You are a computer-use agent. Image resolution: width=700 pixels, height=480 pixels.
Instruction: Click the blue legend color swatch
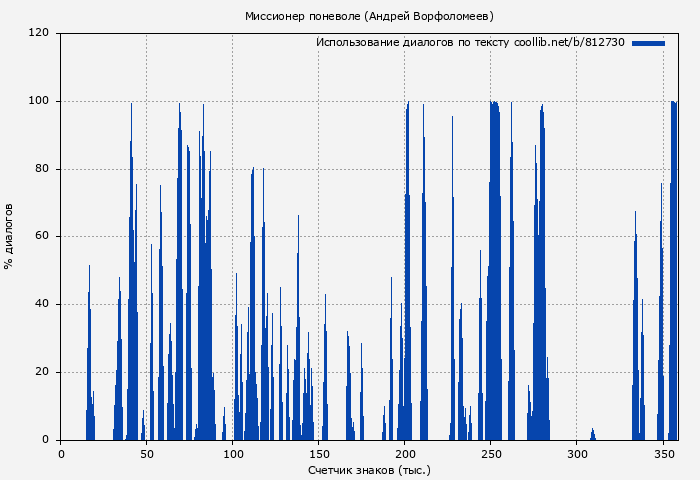coord(648,43)
